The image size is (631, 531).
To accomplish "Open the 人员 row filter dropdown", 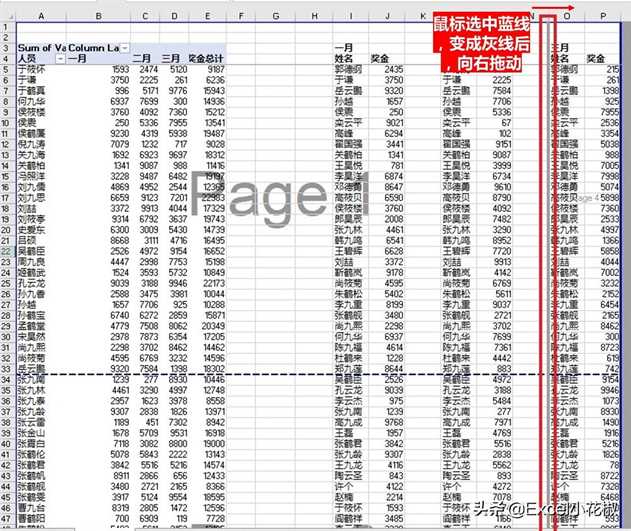I will [59, 59].
